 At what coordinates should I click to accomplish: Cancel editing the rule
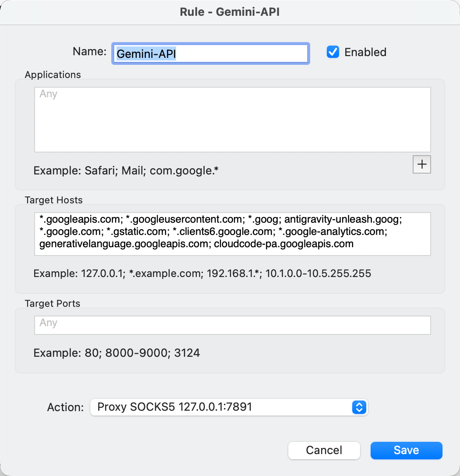click(x=324, y=450)
